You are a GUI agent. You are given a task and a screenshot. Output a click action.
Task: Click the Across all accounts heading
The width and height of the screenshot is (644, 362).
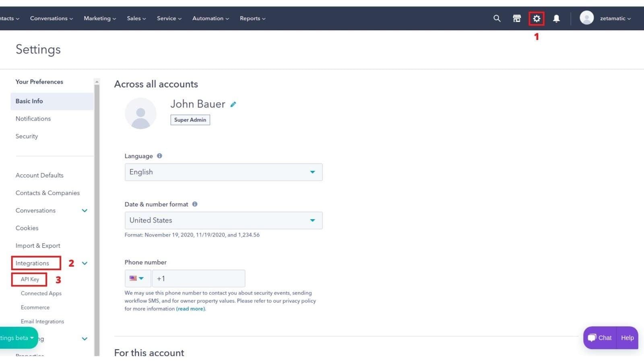156,84
